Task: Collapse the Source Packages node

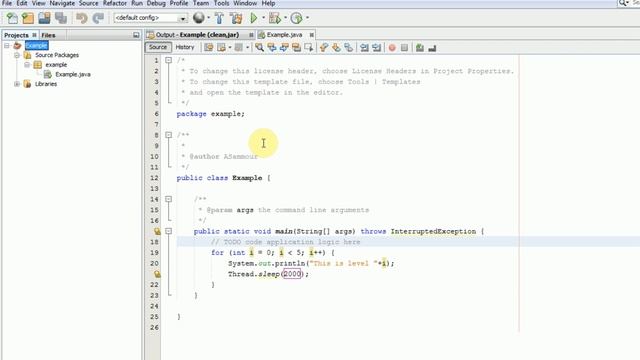Action: click(17, 55)
